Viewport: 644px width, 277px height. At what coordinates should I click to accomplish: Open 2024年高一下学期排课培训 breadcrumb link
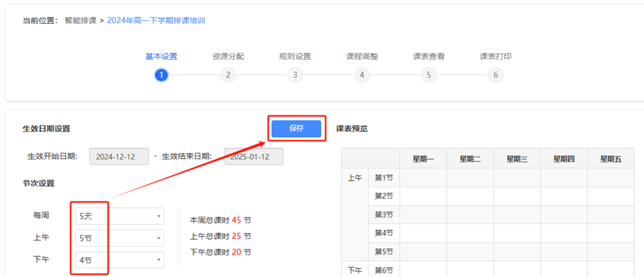[x=156, y=21]
